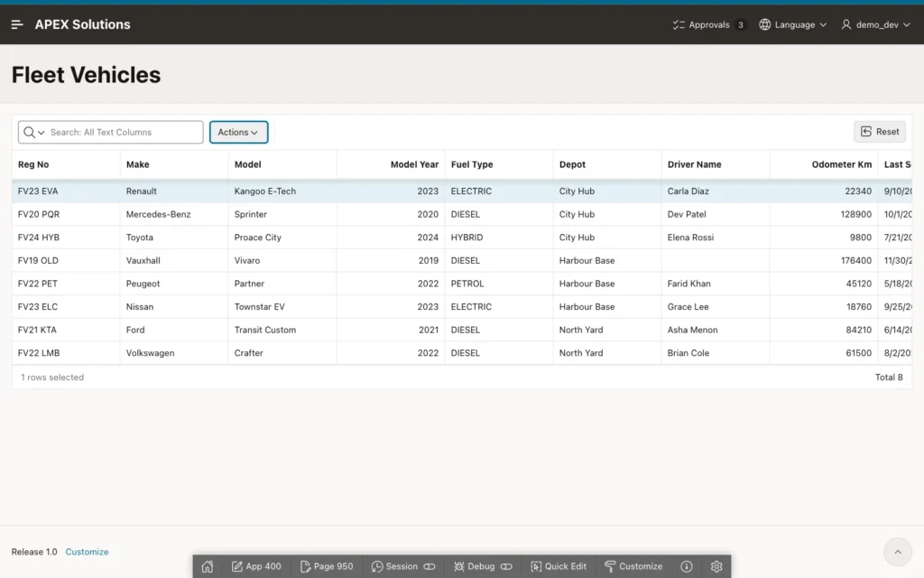Click the Customize link in the footer
The height and width of the screenshot is (578, 924).
tap(87, 552)
